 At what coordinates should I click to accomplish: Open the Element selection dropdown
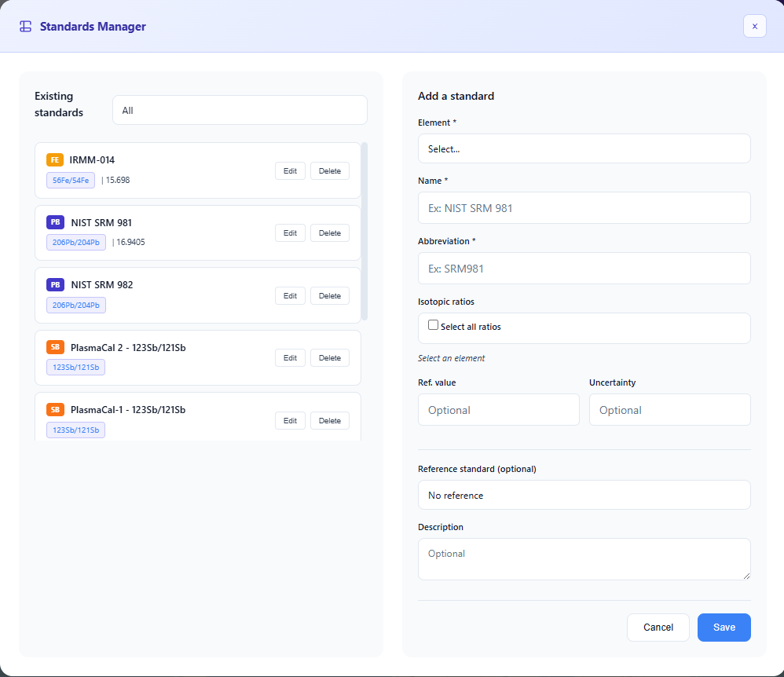coord(584,148)
